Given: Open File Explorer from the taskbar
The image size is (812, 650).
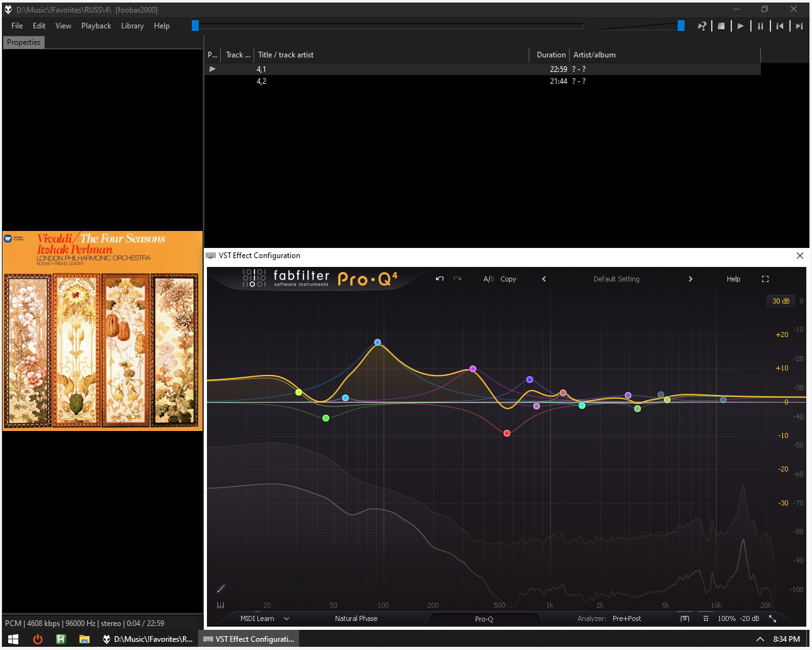Looking at the screenshot, I should 85,639.
